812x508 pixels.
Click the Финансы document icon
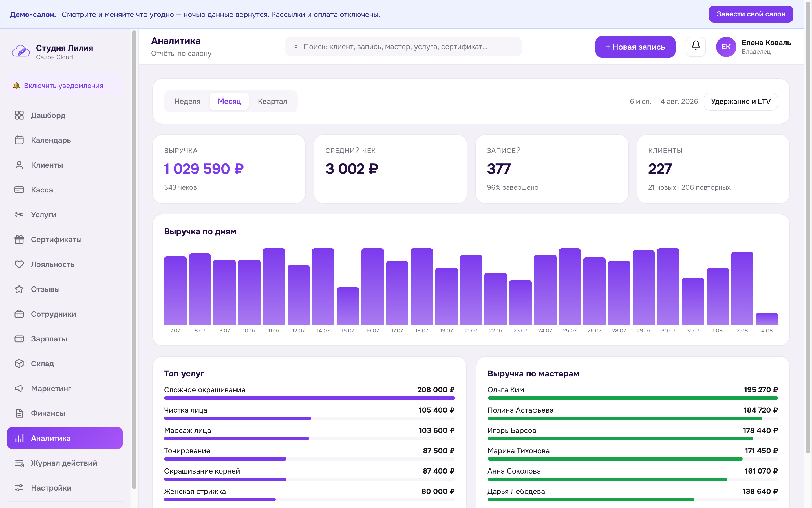(19, 413)
